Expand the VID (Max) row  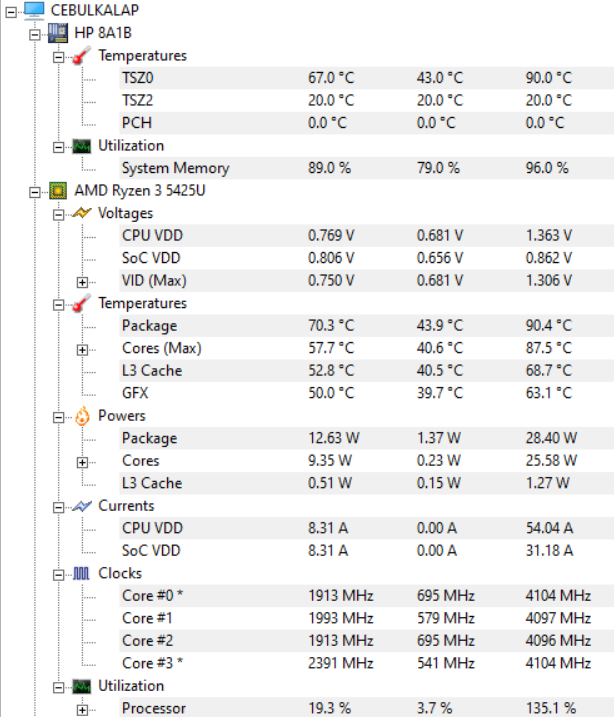82,282
